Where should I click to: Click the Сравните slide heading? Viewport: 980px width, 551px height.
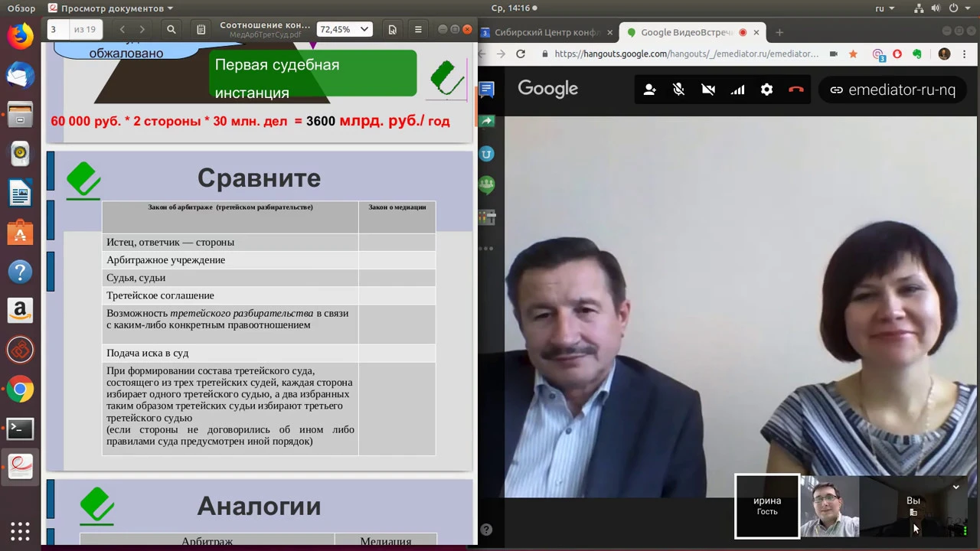259,178
